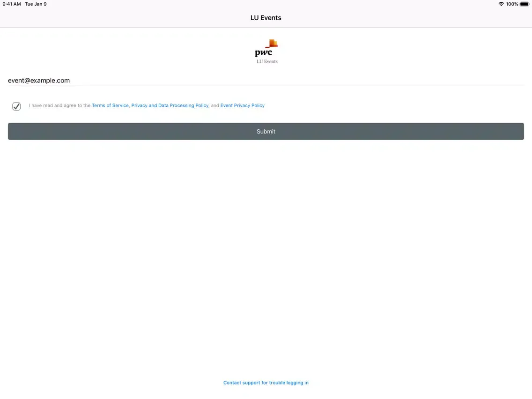Click the email input field
Viewport: 532px width, 399px height.
pyautogui.click(x=266, y=81)
